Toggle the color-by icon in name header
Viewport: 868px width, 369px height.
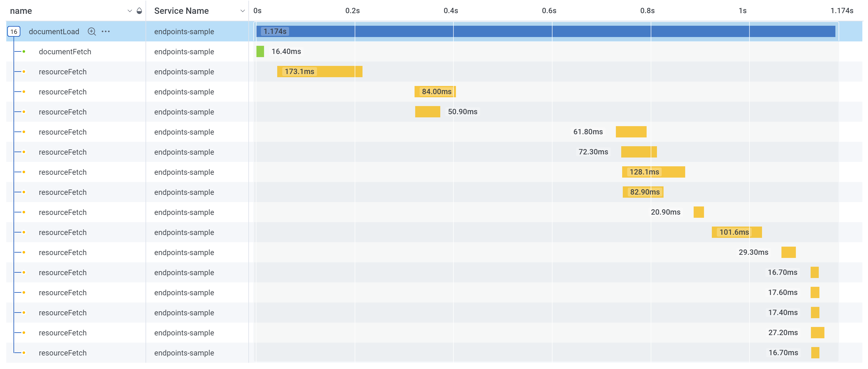point(139,11)
